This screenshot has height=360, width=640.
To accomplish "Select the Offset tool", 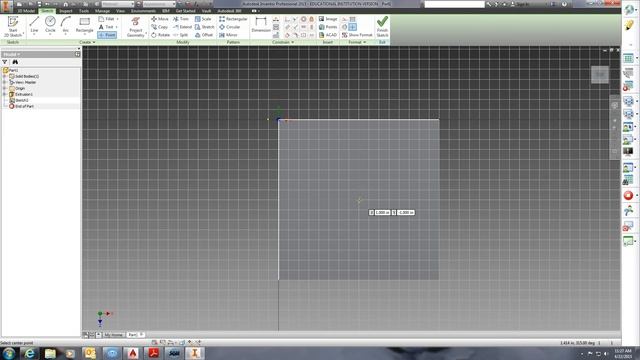I will (204, 35).
